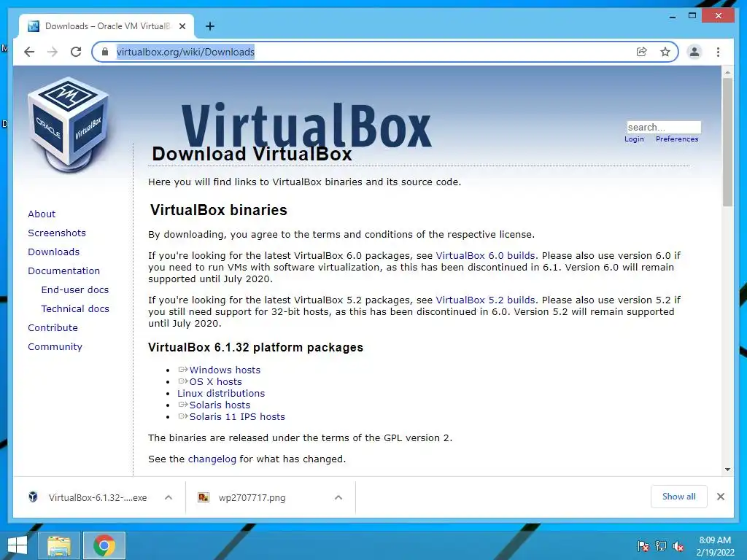Screen dimensions: 747x560
Task: Bookmark this page with the star
Action: click(x=665, y=52)
